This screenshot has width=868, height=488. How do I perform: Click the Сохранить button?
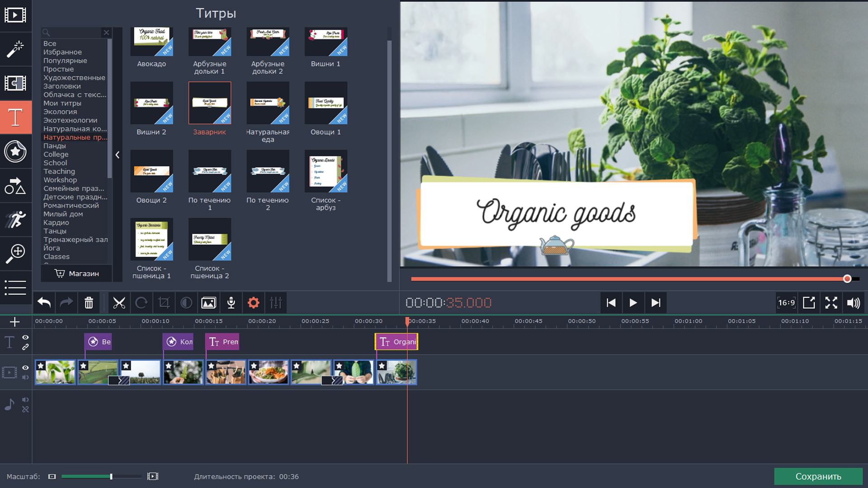pos(818,476)
